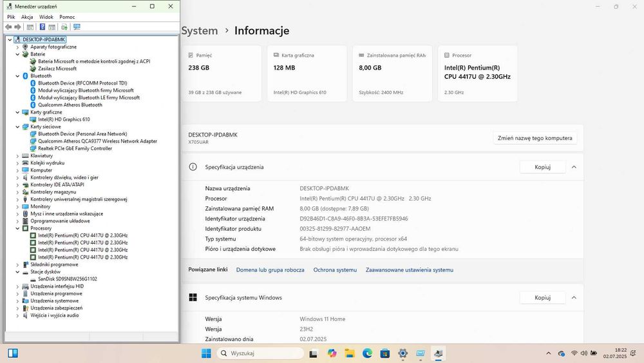
Task: Click the action pane toolbar icon beside Help
Action: (52, 26)
